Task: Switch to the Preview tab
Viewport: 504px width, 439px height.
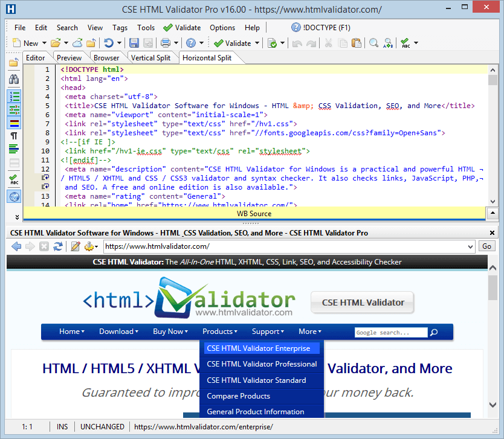Action: coord(69,58)
